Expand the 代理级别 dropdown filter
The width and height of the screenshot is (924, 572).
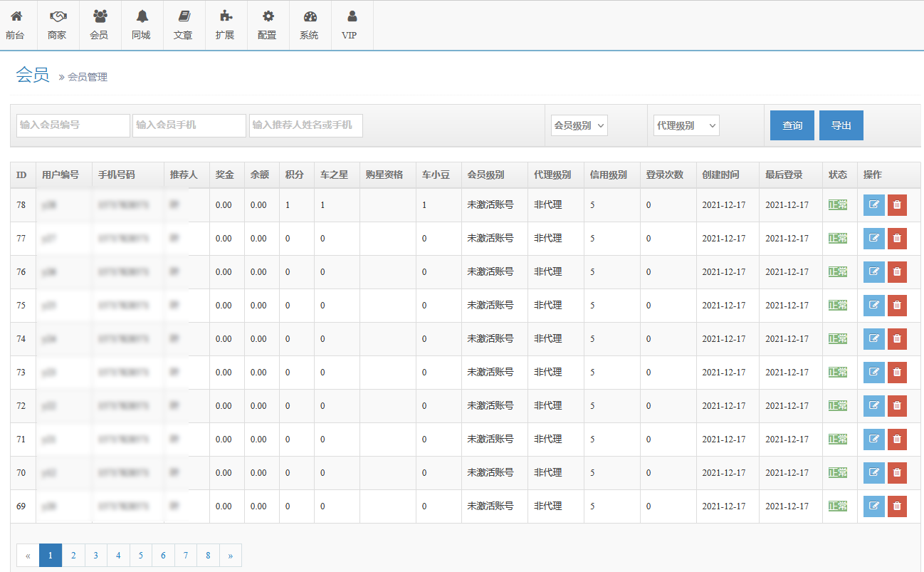686,125
